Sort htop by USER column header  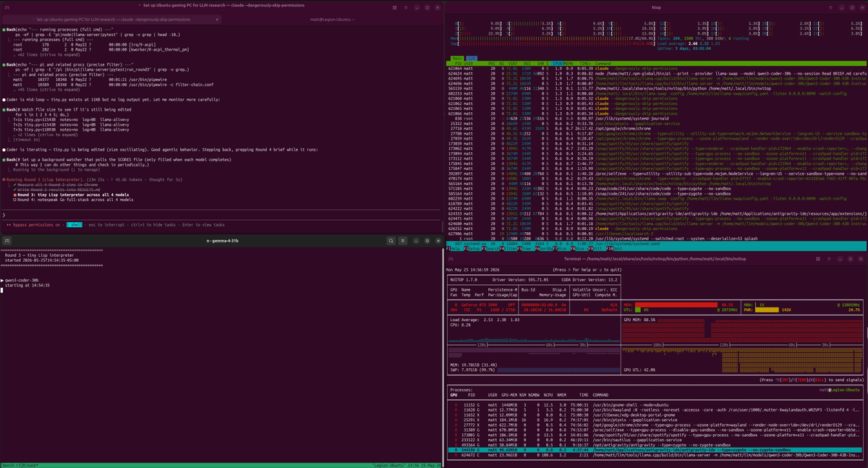(469, 63)
